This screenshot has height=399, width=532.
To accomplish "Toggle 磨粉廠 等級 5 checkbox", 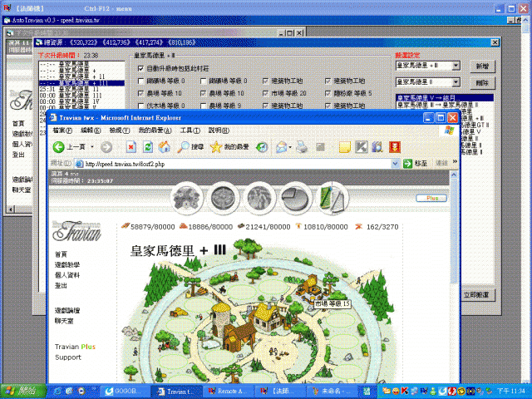I will (328, 93).
